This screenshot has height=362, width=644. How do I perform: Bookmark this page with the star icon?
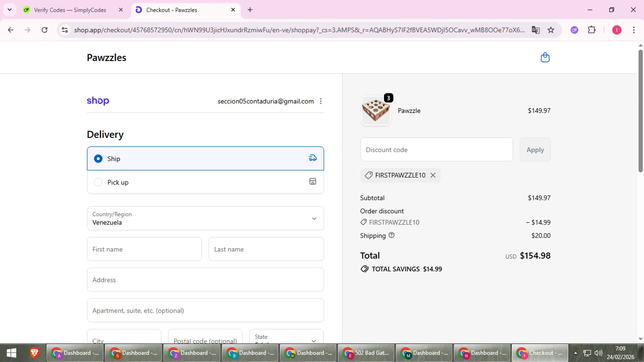[551, 30]
